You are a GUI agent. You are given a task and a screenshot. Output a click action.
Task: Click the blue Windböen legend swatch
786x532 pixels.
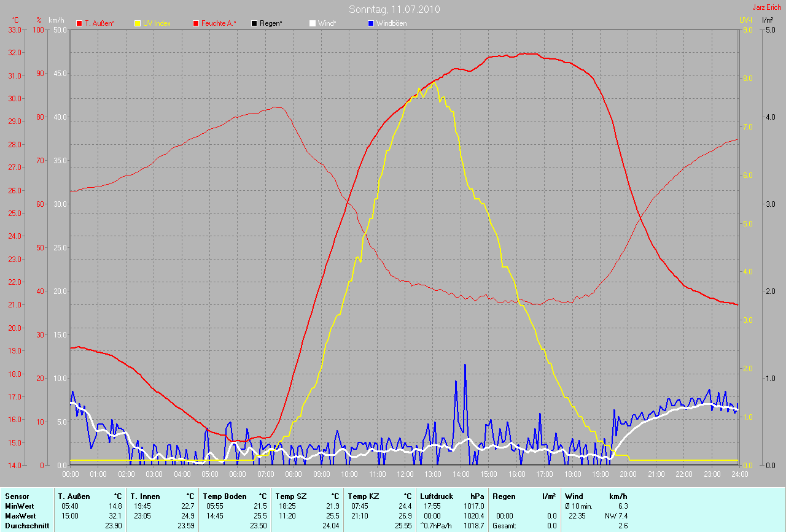(x=370, y=23)
